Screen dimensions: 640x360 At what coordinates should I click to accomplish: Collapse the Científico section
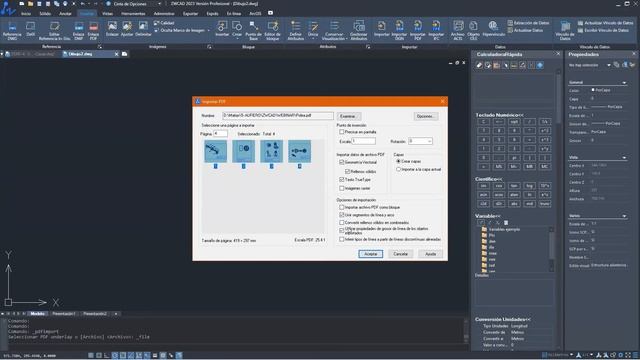point(489,179)
